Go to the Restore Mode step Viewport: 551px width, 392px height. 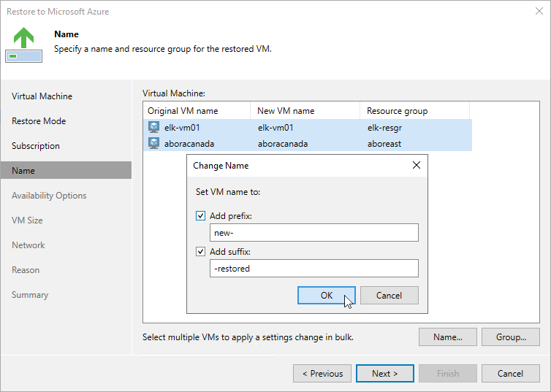tap(39, 121)
